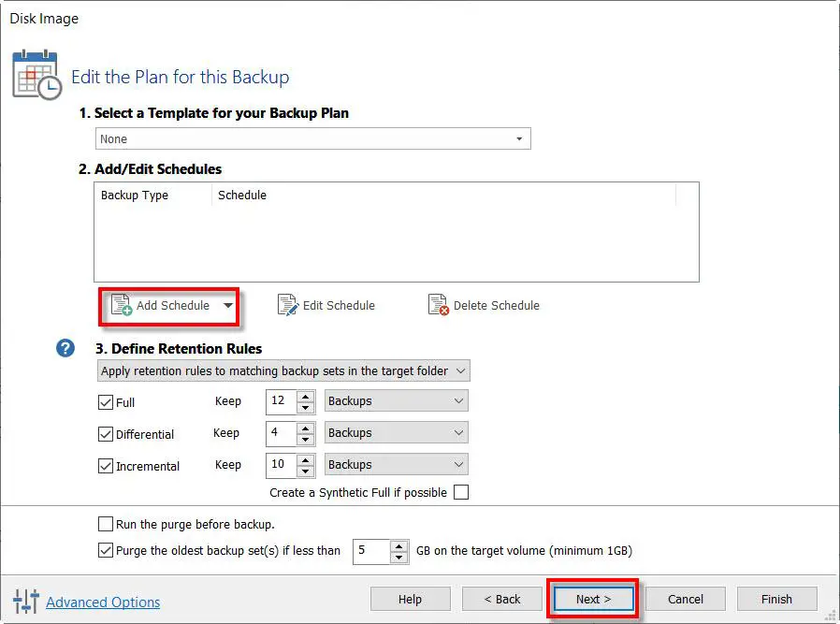Enable Create a Synthetic Full checkbox
The width and height of the screenshot is (840, 624).
click(x=460, y=492)
